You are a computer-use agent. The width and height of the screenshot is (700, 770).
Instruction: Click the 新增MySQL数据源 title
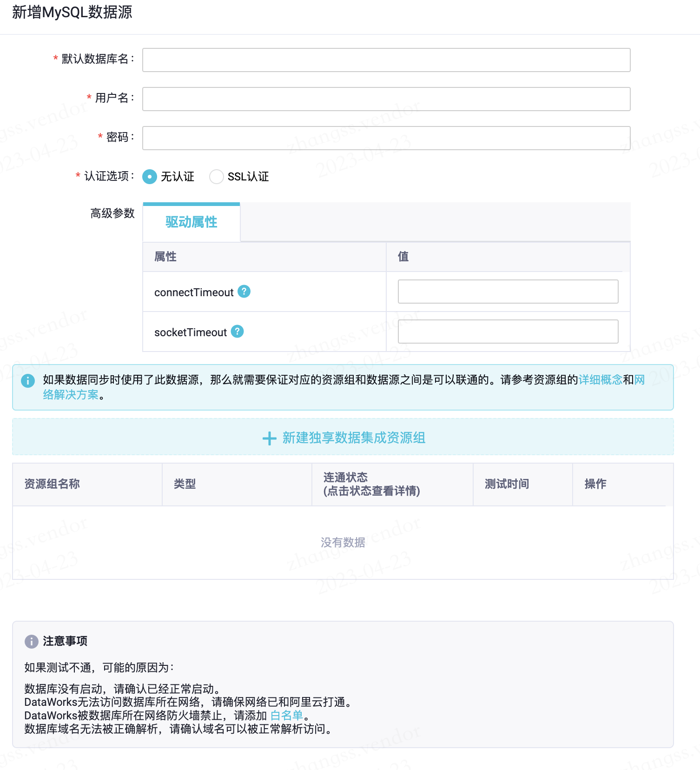click(72, 12)
